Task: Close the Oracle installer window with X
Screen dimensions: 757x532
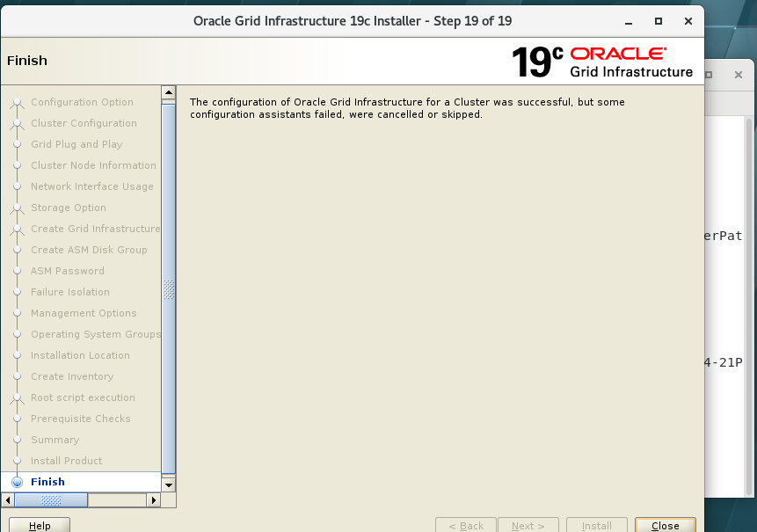Action: point(688,21)
